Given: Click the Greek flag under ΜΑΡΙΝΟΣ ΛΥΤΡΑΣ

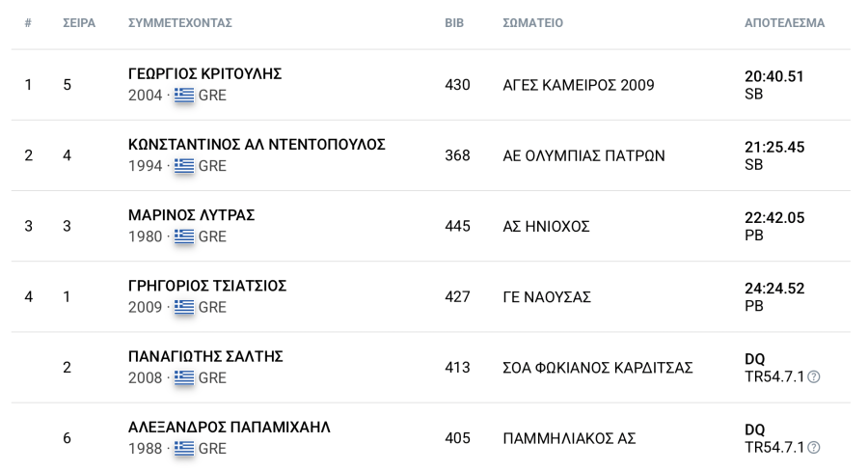Looking at the screenshot, I should [x=184, y=236].
